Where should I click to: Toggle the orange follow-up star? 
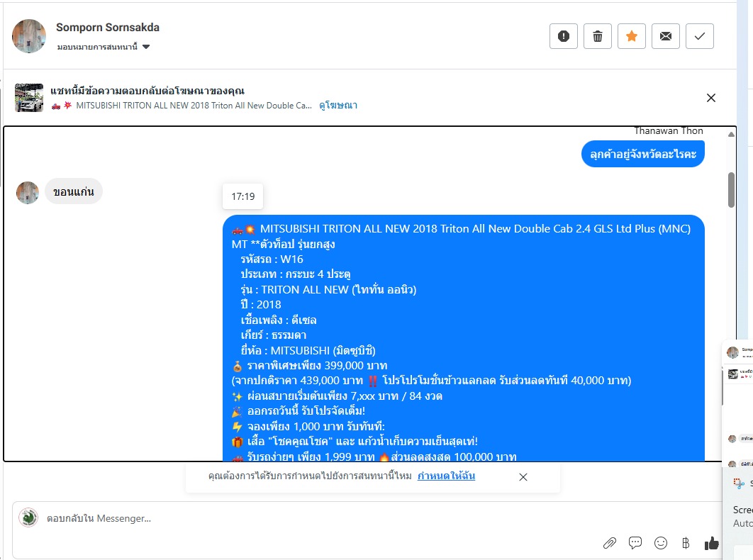[x=632, y=36]
